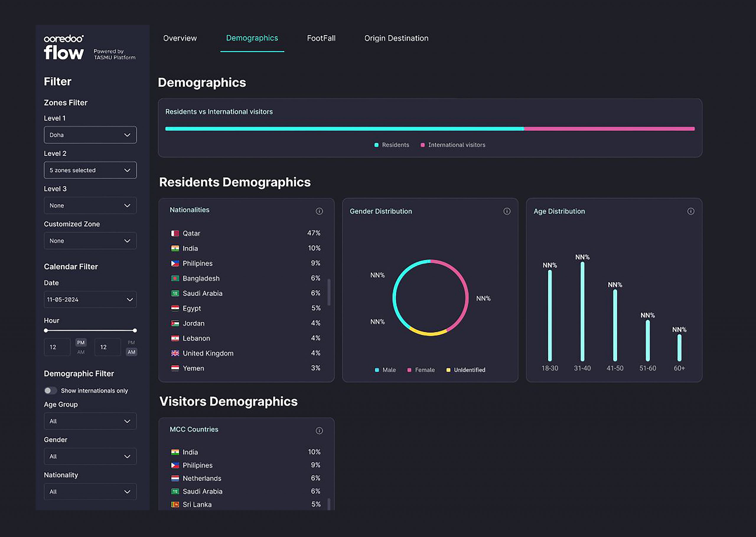Select AM for start hour
This screenshot has width=756, height=537.
81,352
